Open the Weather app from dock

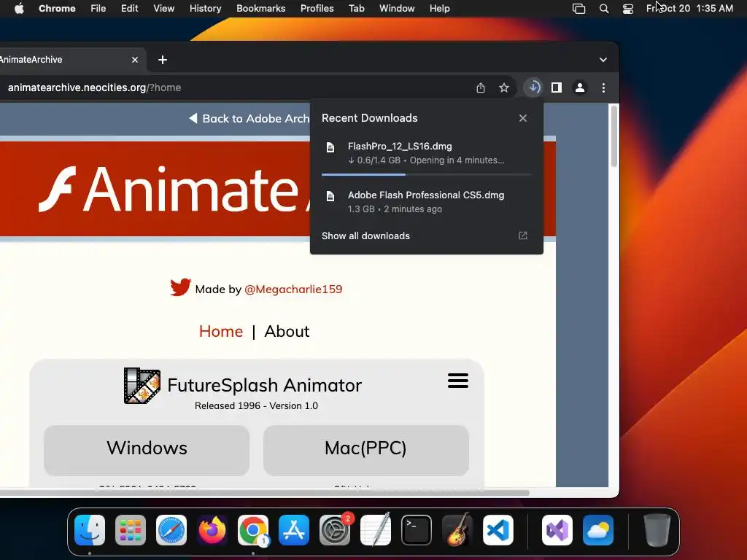tap(598, 530)
